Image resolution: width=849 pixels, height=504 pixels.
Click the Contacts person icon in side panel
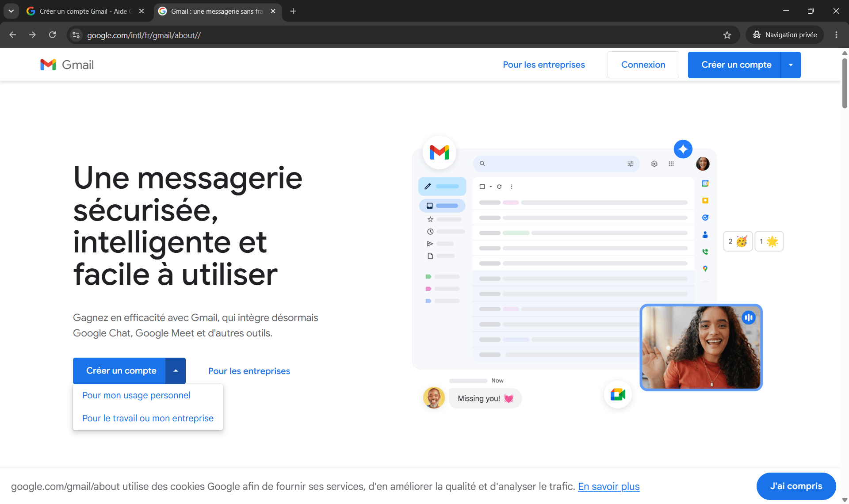point(705,235)
